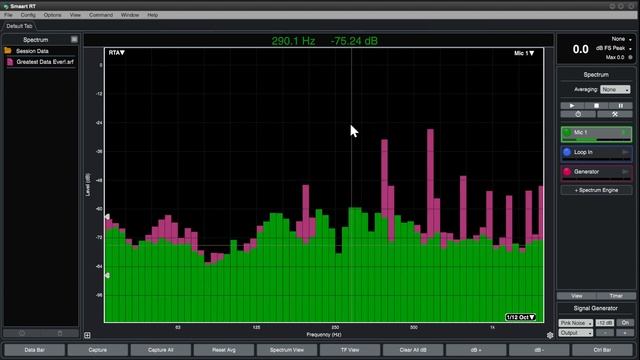Run the Mic 1 engine play arrow

point(624,132)
